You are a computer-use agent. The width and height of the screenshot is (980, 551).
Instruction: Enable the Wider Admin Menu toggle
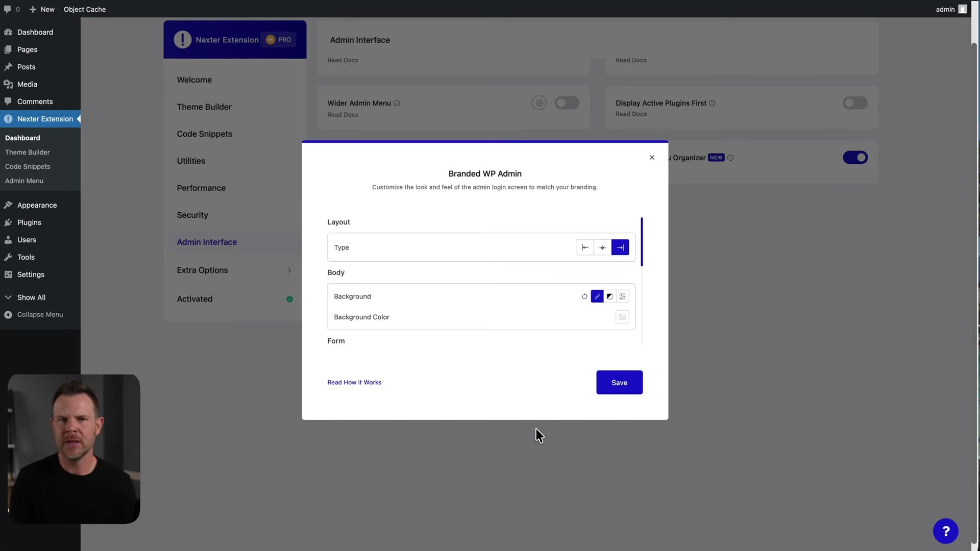point(567,103)
